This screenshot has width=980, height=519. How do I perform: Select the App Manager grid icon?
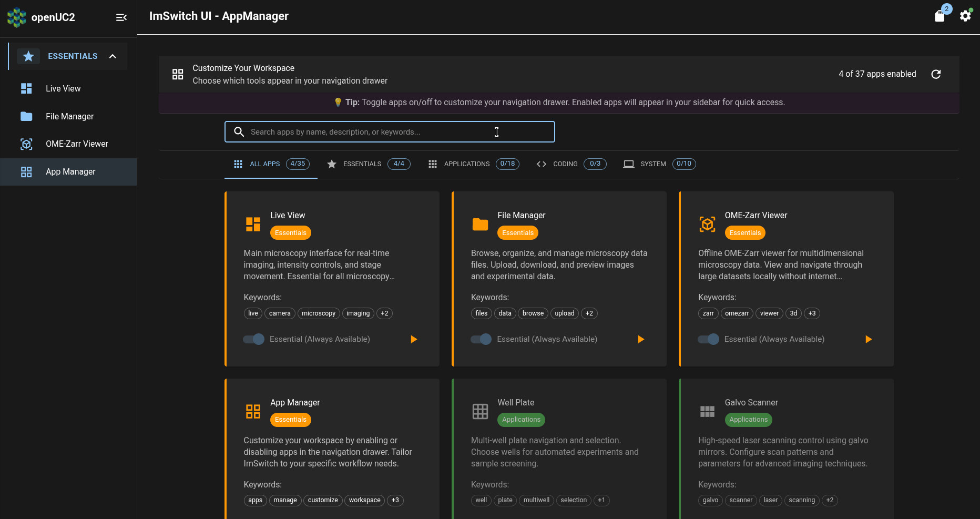tap(26, 171)
